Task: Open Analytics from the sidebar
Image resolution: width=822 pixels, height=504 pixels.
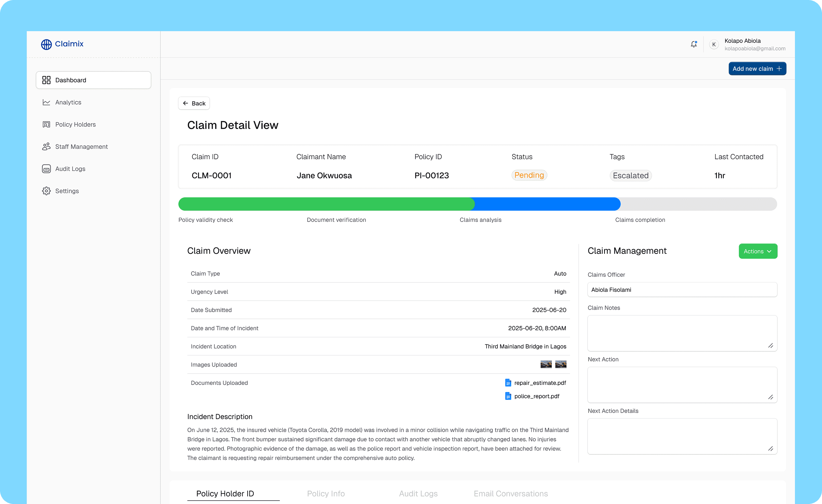Action: pos(68,102)
